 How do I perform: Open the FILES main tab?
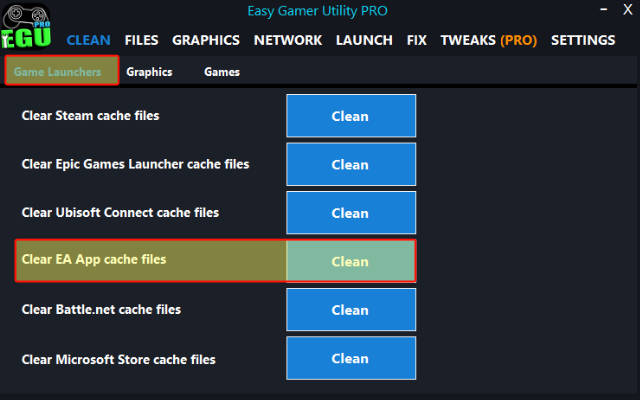click(142, 40)
